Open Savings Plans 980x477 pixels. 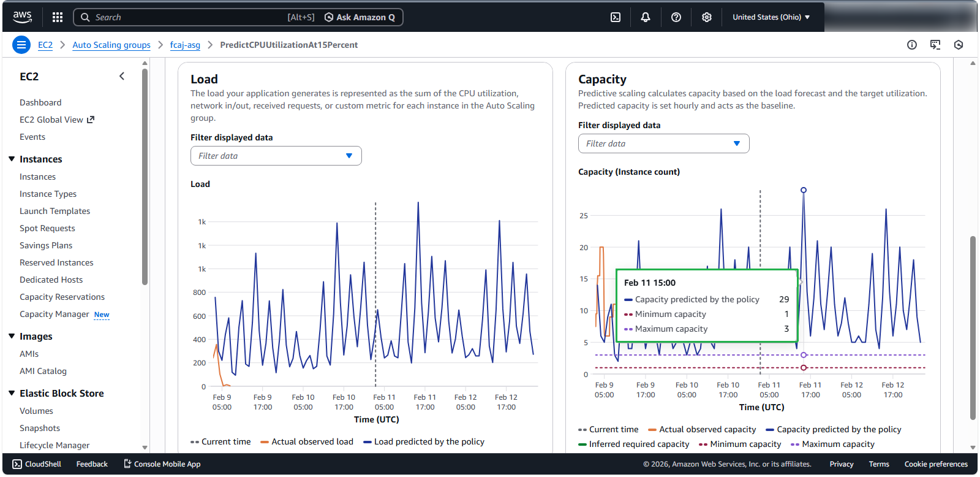click(46, 245)
